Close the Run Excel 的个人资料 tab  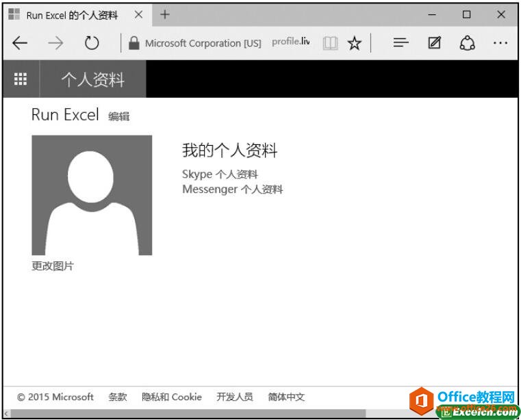138,14
